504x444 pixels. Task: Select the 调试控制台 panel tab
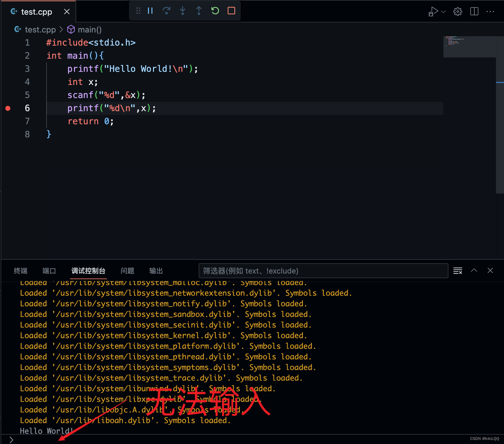[88, 271]
